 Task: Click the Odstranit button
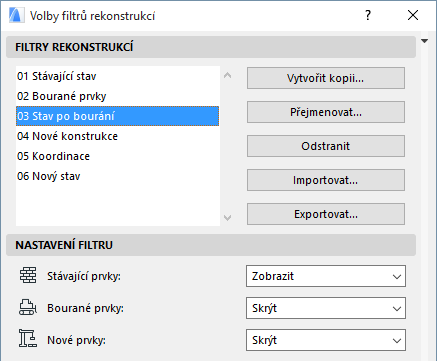pos(326,146)
